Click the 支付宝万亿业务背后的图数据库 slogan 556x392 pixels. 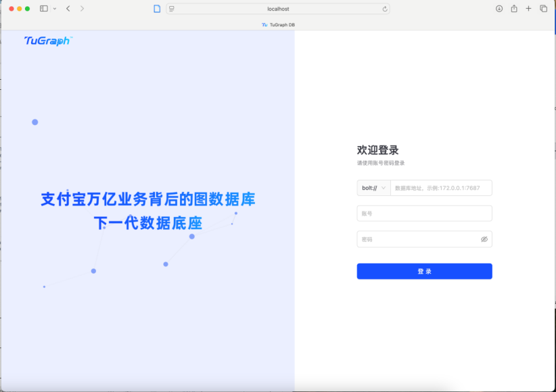pos(148,199)
